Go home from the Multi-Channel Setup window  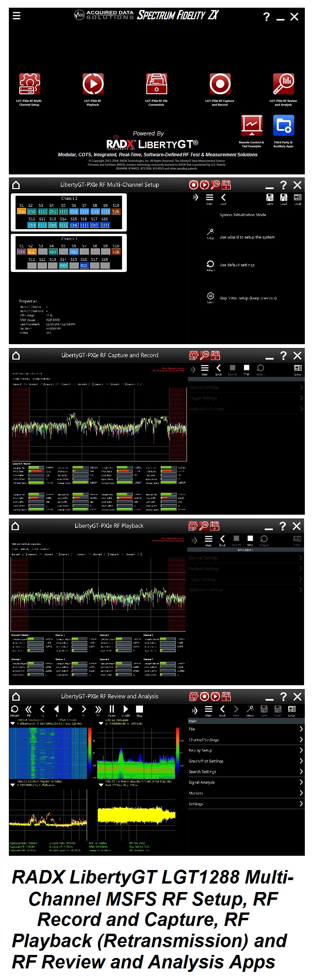click(16, 185)
